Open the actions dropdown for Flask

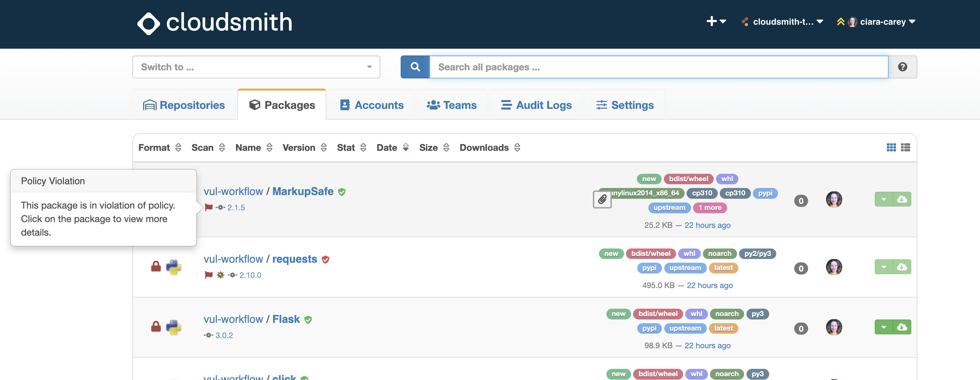(x=883, y=327)
